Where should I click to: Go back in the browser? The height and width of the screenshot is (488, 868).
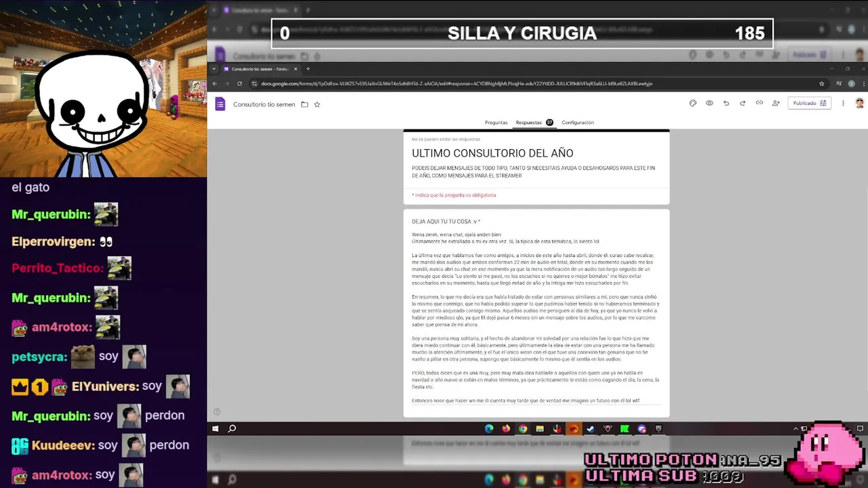click(215, 83)
